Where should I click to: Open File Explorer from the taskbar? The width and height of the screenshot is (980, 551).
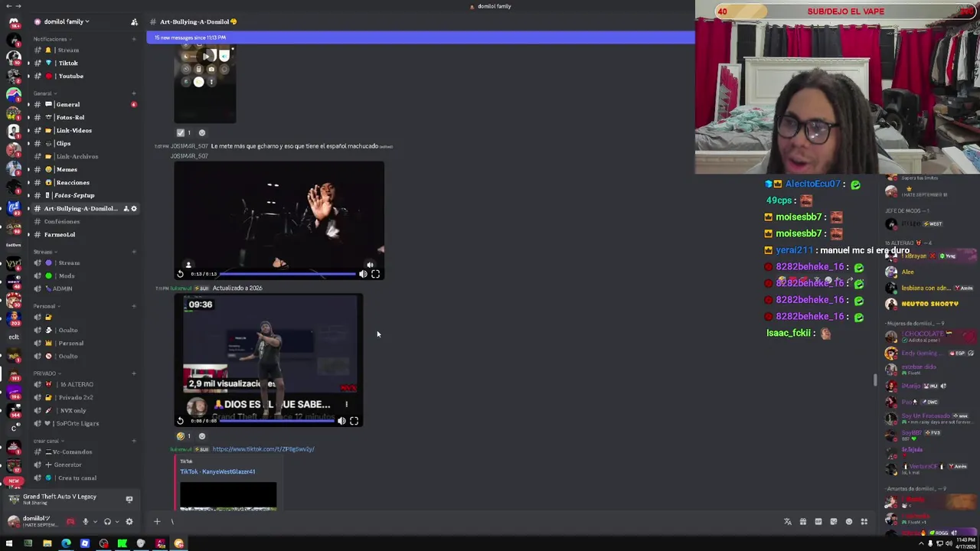pos(47,543)
